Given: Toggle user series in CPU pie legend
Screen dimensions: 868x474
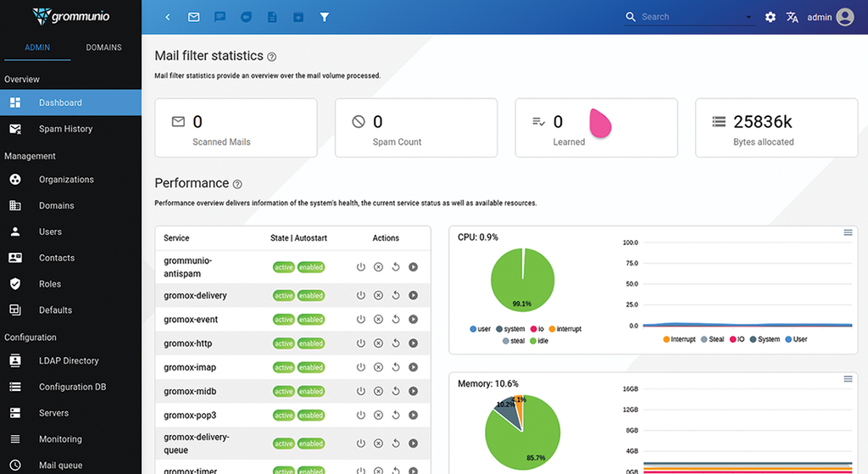Looking at the screenshot, I should [x=480, y=329].
